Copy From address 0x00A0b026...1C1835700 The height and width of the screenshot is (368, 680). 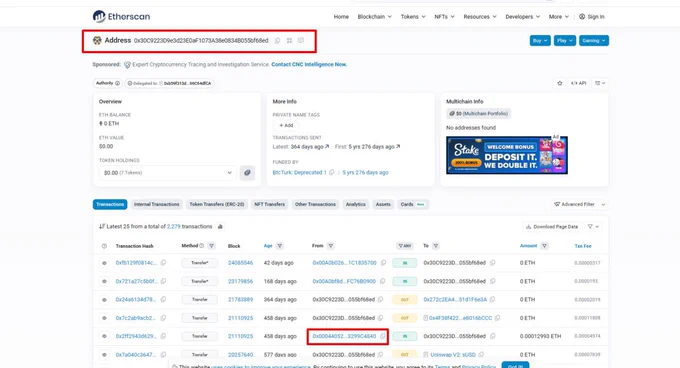click(383, 263)
